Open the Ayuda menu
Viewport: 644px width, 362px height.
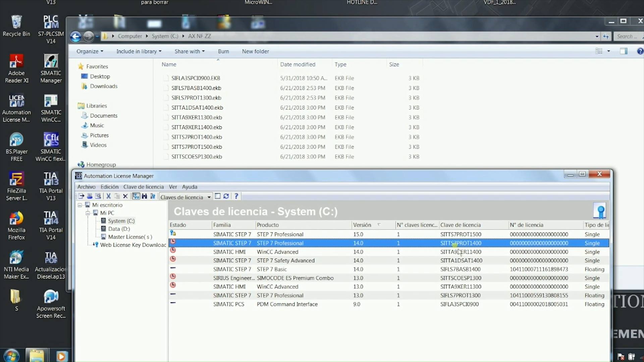[190, 187]
